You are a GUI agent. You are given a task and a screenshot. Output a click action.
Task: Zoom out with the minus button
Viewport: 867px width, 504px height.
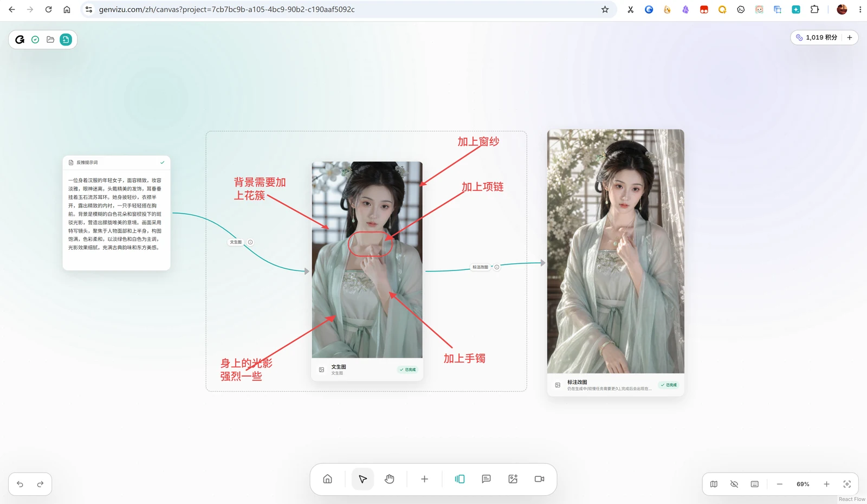[780, 484]
